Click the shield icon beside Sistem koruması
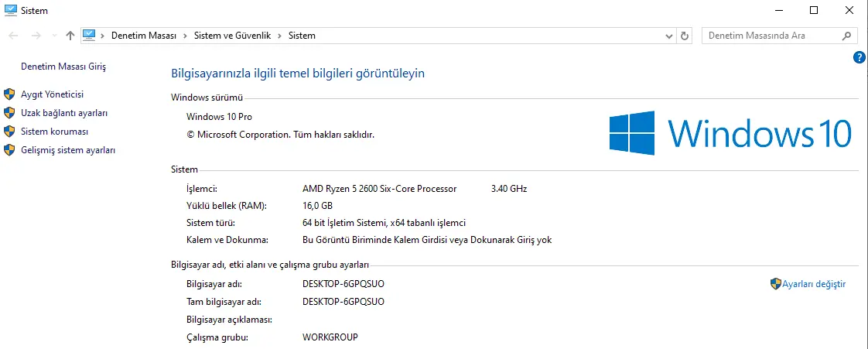The height and width of the screenshot is (349, 868). 9,132
